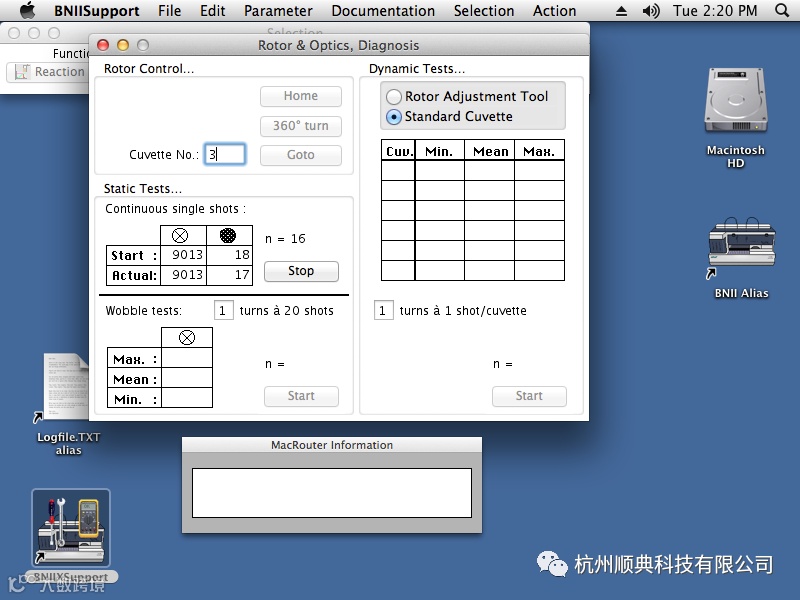Screen dimensions: 800x600
Task: Start the dynamic tests
Action: click(529, 396)
